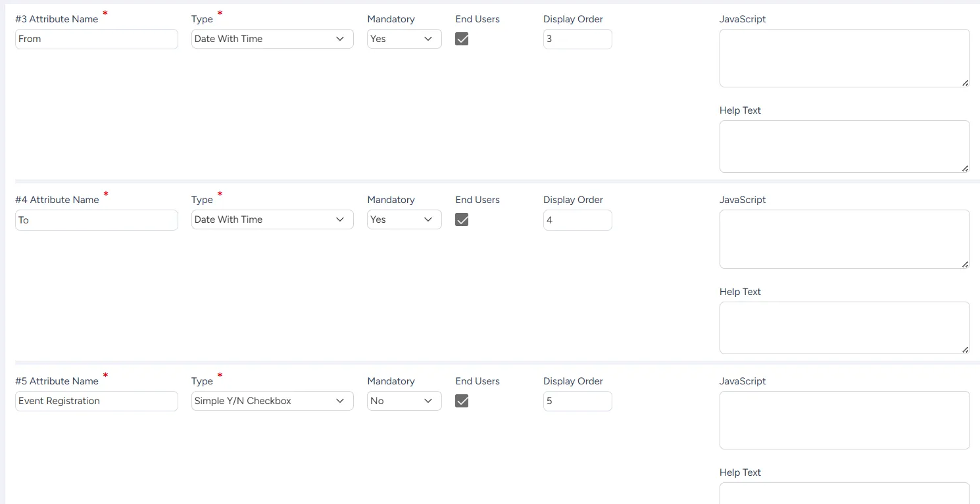Click Help Text area for attribute #4
Screen dimensions: 980x504
tap(845, 328)
